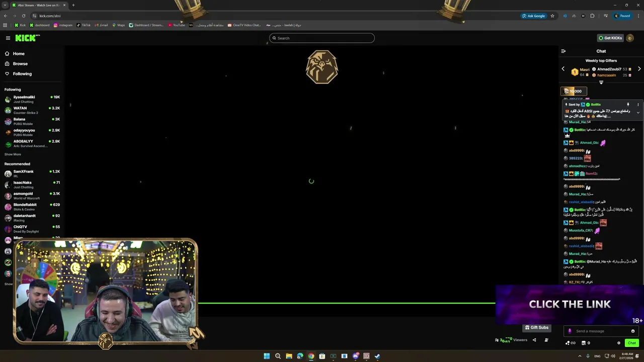Screen dimensions: 644x362
Task: Open pinned message three-dot options
Action: pyautogui.click(x=638, y=105)
